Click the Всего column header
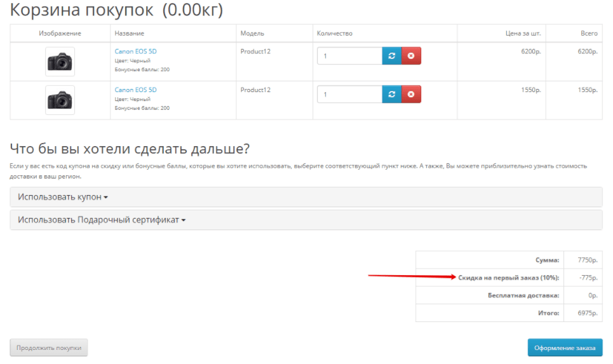Viewport: 613px width, 364px height. click(589, 33)
